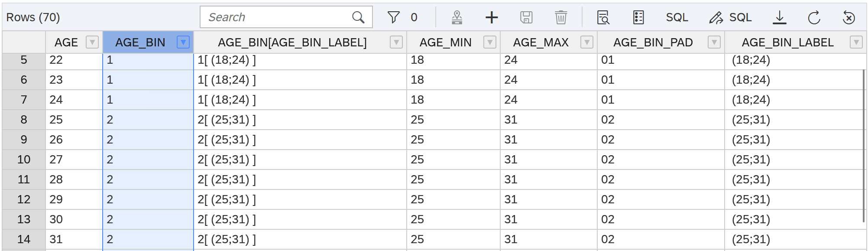
Task: Open AGE_MAX column filter dropdown arrow
Action: [x=587, y=42]
